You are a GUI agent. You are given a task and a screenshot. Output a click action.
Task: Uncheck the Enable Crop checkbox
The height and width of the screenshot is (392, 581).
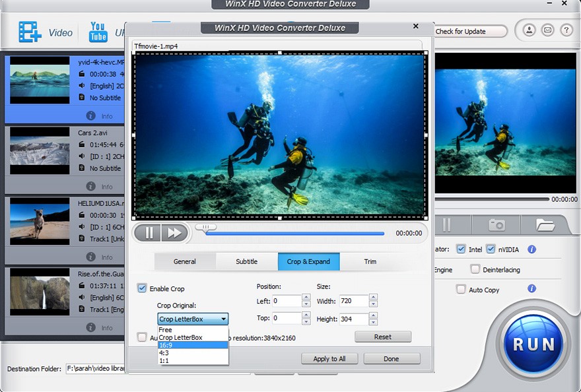pos(142,288)
